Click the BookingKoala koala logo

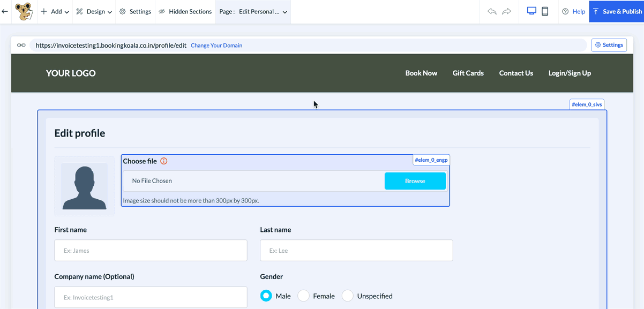pyautogui.click(x=23, y=11)
